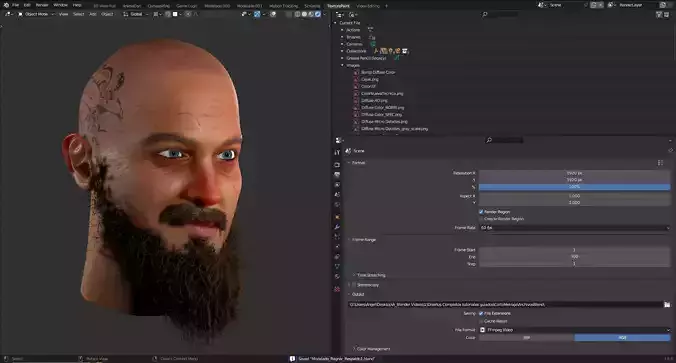676x363 pixels.
Task: Switch viewport to material preview shading
Action: (310, 14)
